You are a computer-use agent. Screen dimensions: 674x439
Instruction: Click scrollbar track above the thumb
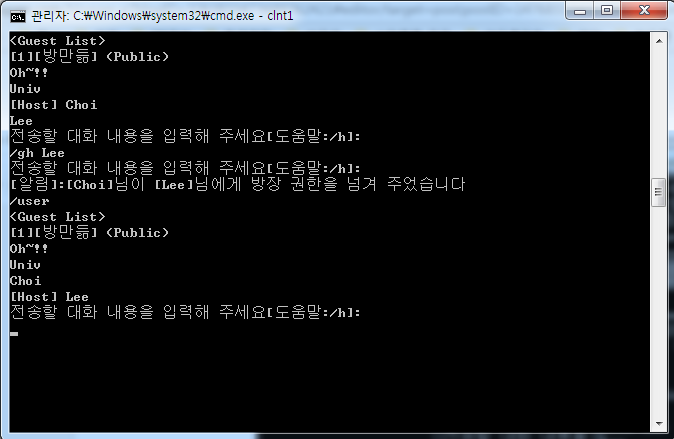tap(659, 113)
